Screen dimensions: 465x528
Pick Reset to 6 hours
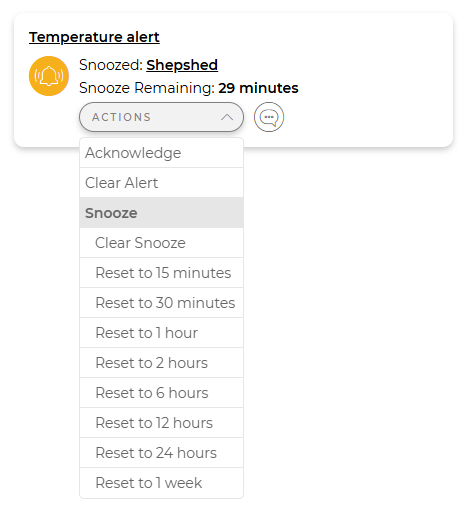tap(161, 393)
